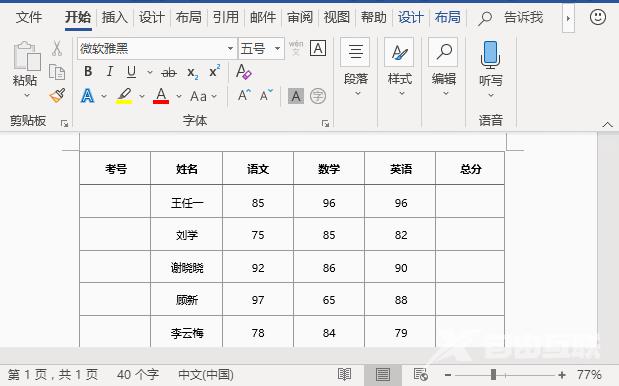Open the 编辑 Editing group

444,67
